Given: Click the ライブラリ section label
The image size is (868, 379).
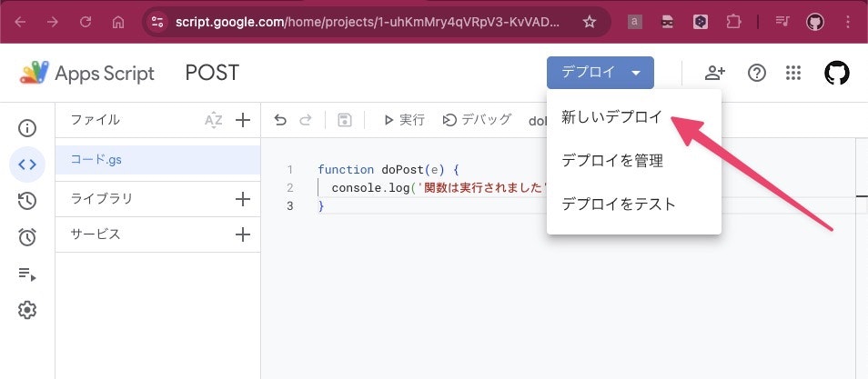Looking at the screenshot, I should (x=102, y=199).
